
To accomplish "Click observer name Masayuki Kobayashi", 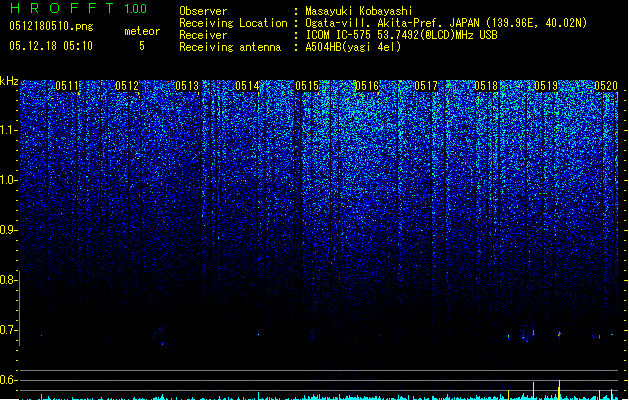I will click(x=359, y=11).
